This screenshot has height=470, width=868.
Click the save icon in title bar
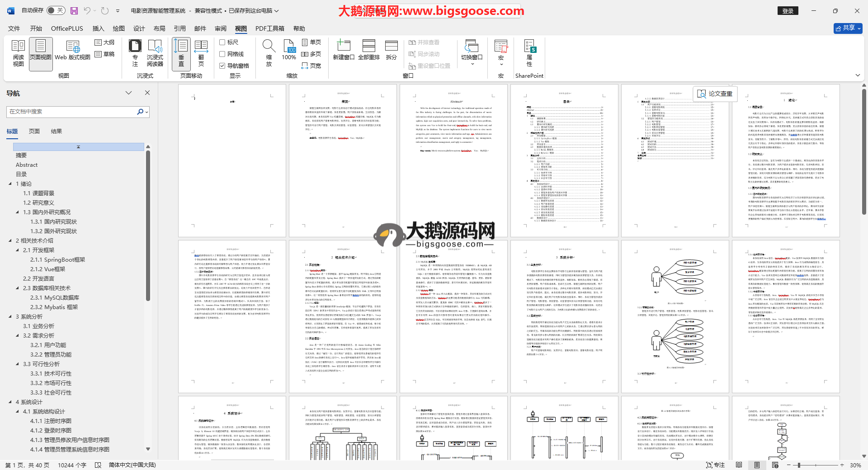pos(74,11)
